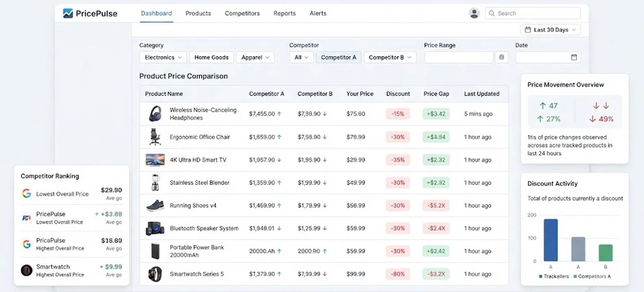Viewport: 644px width, 292px height.
Task: Open the All competitor dropdown
Action: coord(301,58)
